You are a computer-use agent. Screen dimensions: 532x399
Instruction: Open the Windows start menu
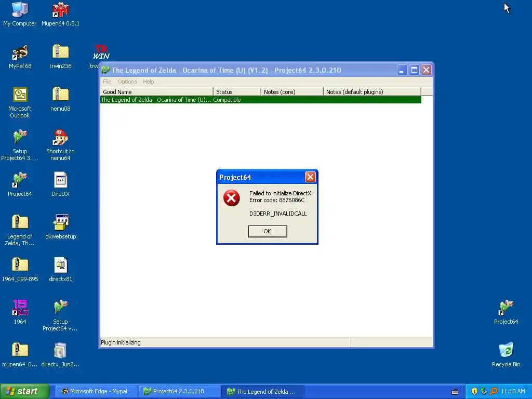[25, 391]
